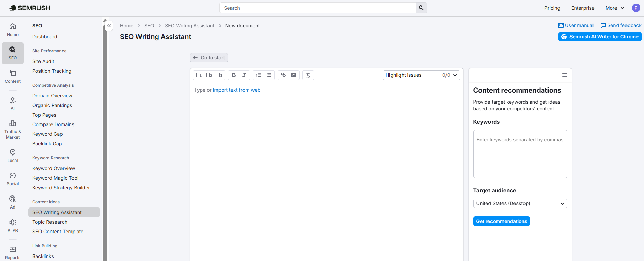This screenshot has width=644, height=261.
Task: Open Position Tracking
Action: [x=52, y=71]
